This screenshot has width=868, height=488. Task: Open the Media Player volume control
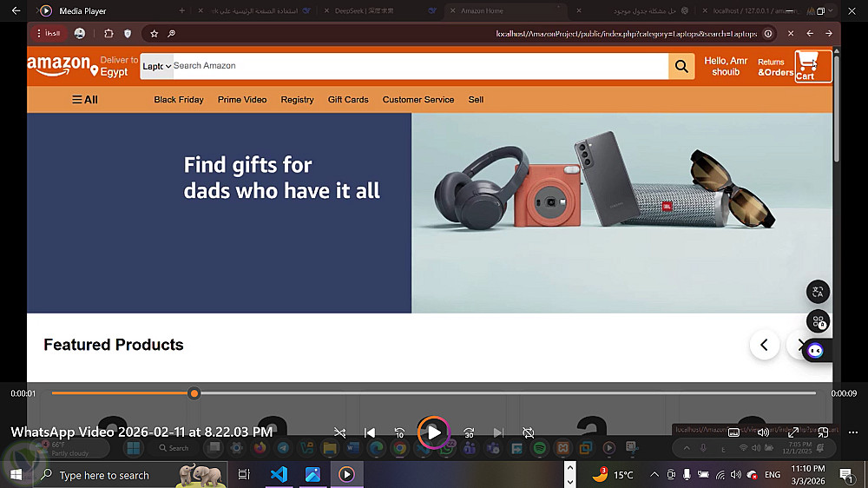(763, 432)
